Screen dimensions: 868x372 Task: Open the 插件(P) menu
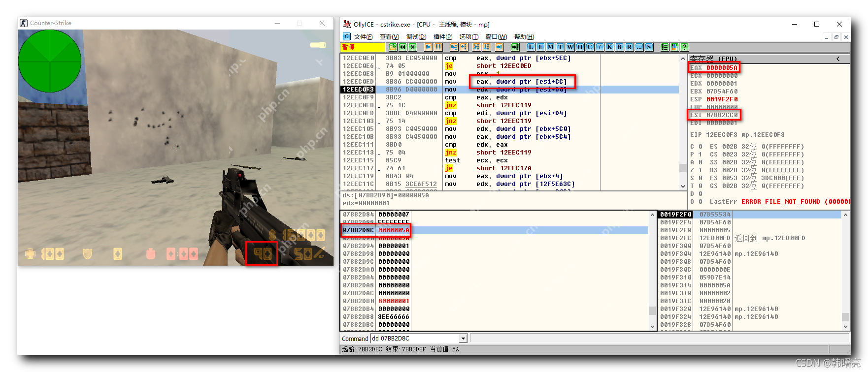pos(443,37)
